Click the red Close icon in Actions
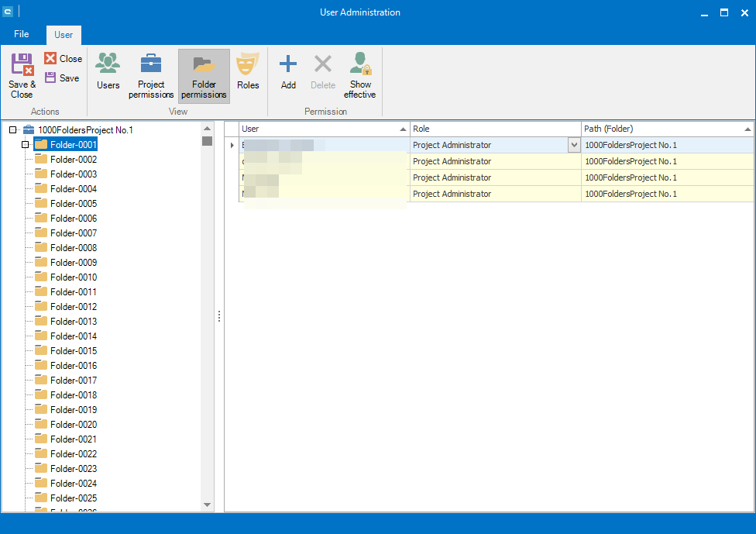The width and height of the screenshot is (756, 534). (50, 58)
